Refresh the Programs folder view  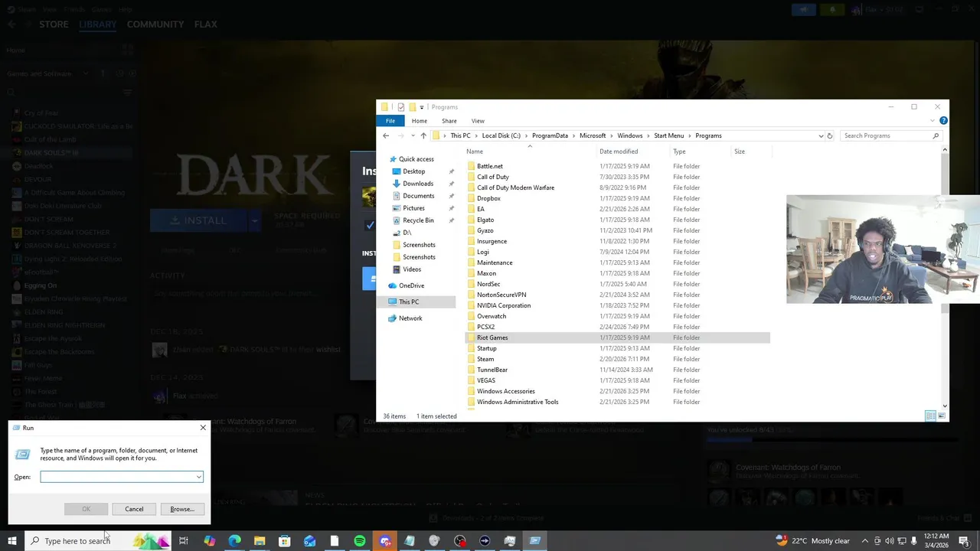pos(829,135)
